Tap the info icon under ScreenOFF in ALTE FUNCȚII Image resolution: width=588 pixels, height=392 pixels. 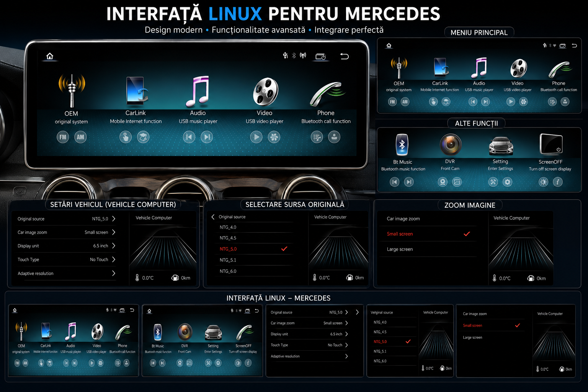tap(558, 182)
